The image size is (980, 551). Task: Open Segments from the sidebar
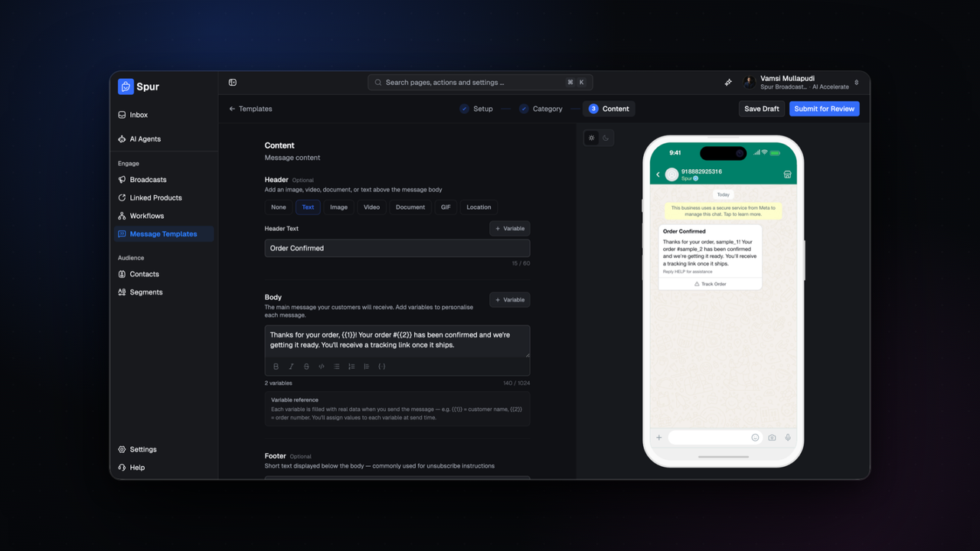tap(164, 292)
